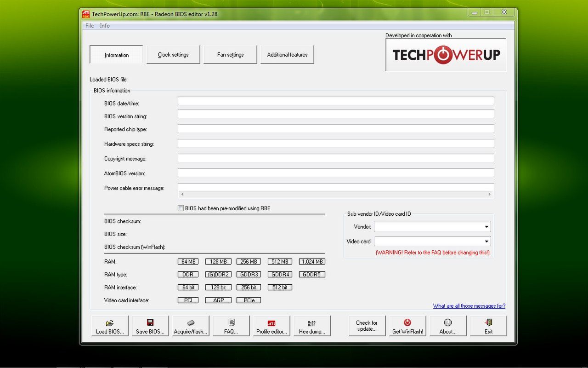Switch to the Fan settings tab
588x368 pixels.
click(x=230, y=55)
